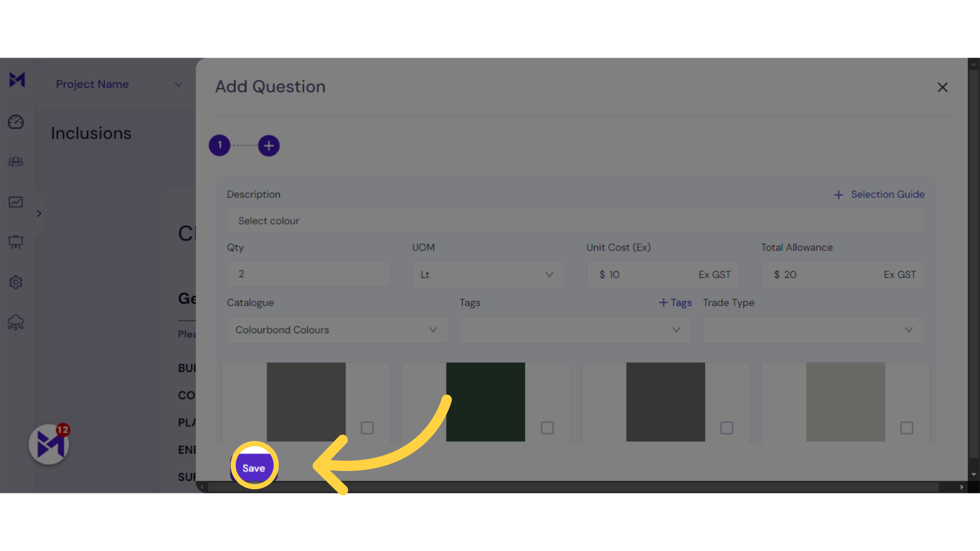Screen dimensions: 980x551
Task: Click the app logo in the sidebar
Action: 17,80
